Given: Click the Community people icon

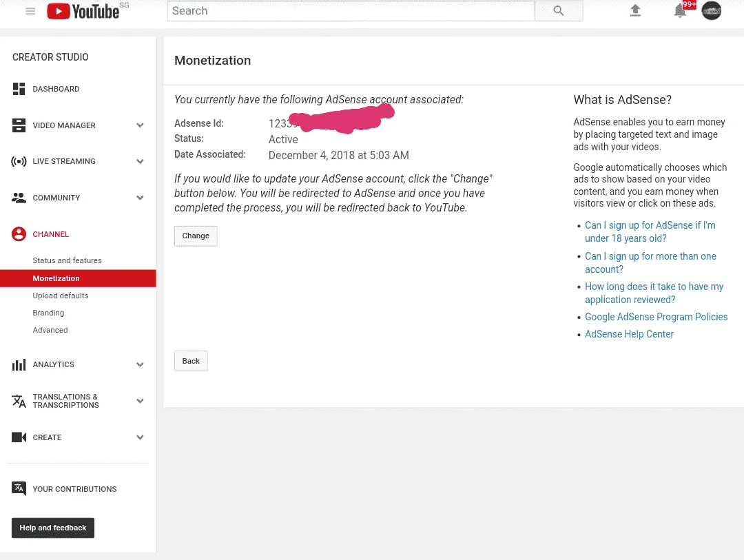Looking at the screenshot, I should coord(19,198).
